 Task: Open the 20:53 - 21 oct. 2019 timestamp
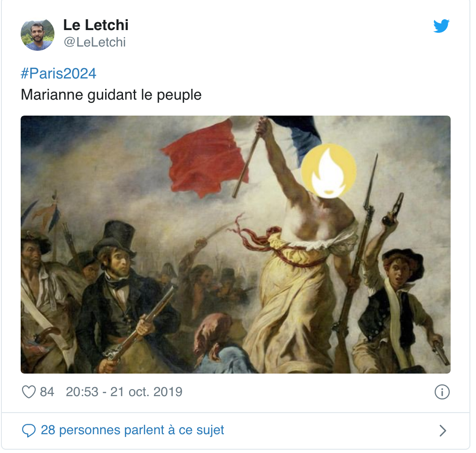click(x=124, y=391)
